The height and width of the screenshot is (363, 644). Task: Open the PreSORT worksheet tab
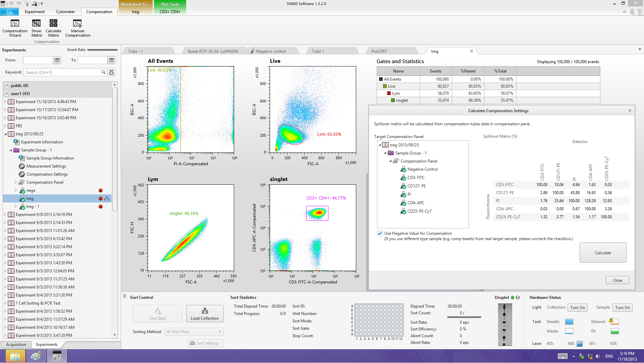point(379,51)
